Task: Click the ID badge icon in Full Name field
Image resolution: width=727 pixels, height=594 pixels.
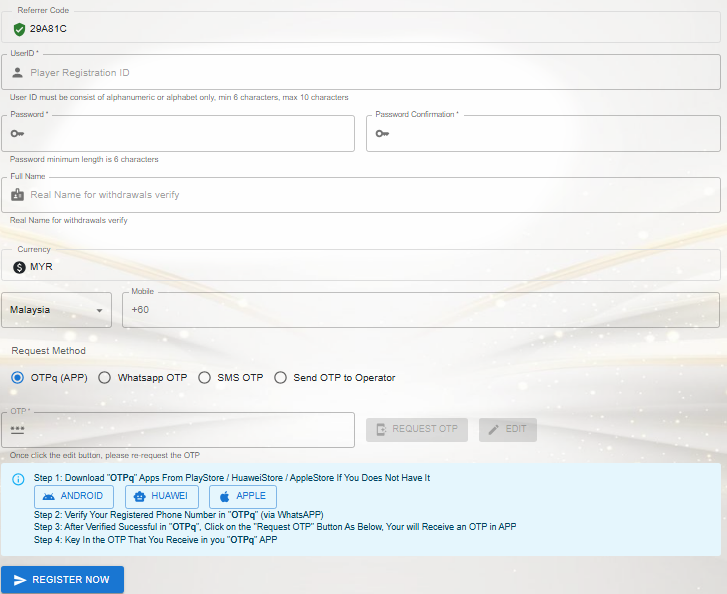Action: pyautogui.click(x=17, y=195)
